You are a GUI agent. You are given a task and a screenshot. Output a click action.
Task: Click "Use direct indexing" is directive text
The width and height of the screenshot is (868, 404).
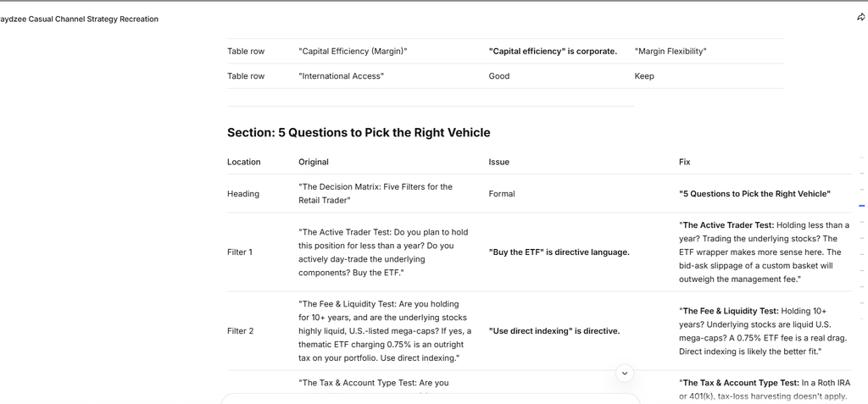point(554,331)
